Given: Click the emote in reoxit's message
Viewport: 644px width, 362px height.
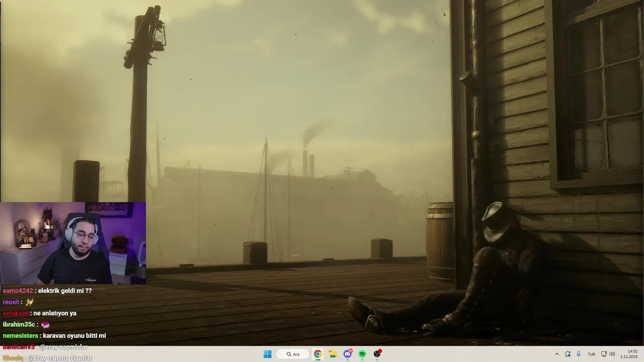Looking at the screenshot, I should pos(29,302).
